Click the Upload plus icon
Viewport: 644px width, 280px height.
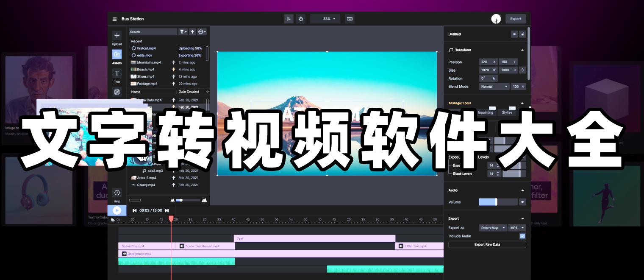[x=117, y=36]
